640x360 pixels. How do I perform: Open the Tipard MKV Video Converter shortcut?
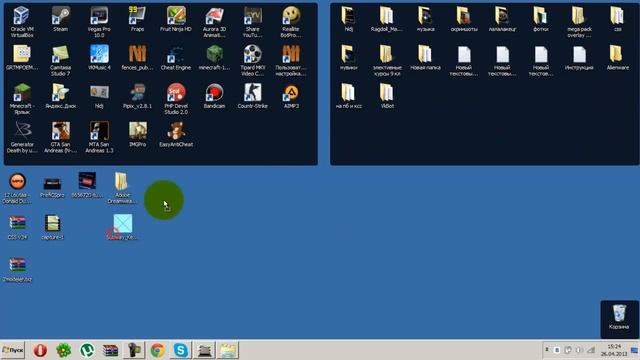(x=253, y=55)
